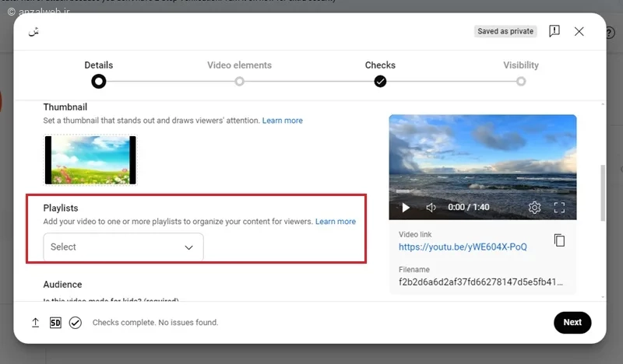Mute the preview using speaker icon

(x=431, y=207)
